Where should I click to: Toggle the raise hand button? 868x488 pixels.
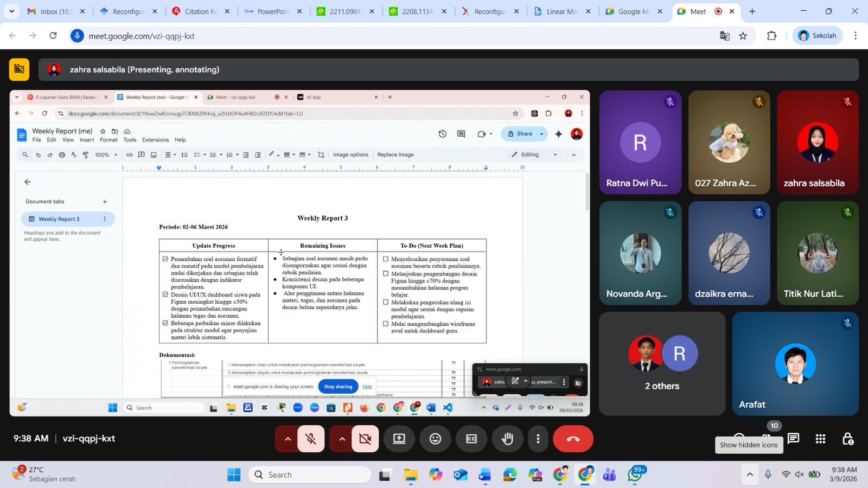coord(507,439)
